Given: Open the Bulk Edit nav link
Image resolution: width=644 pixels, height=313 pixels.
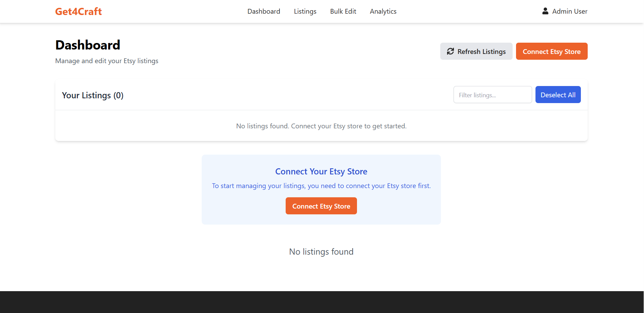Looking at the screenshot, I should 343,11.
